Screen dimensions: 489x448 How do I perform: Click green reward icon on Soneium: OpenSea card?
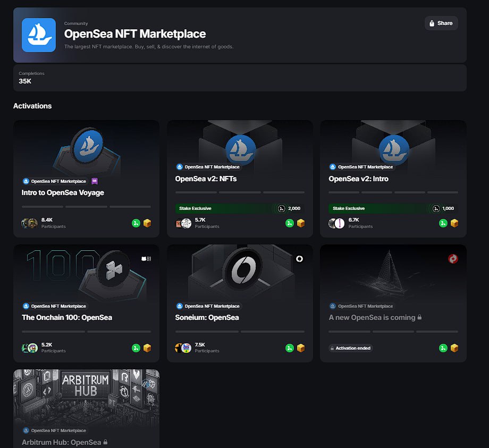coord(289,348)
